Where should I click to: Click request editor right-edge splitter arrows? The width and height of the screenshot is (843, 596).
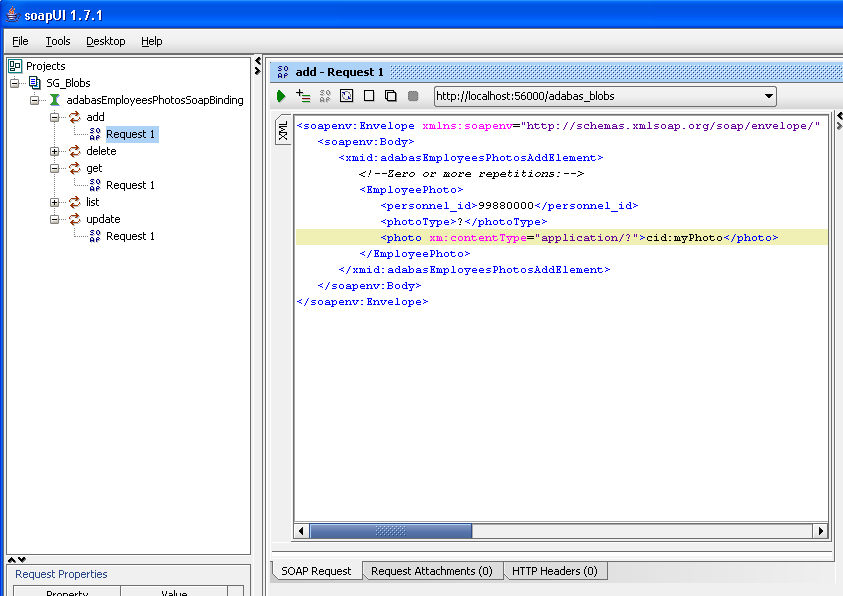tap(839, 121)
